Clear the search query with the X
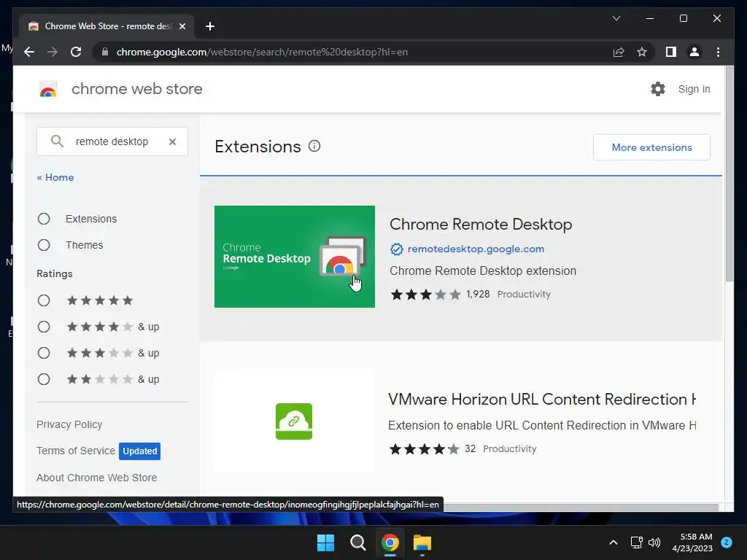Screen dimensions: 747x560 [x=172, y=141]
